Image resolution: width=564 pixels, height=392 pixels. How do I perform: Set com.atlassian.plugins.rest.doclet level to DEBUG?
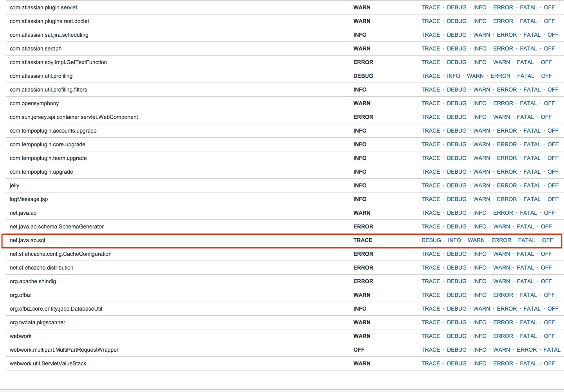[x=457, y=21]
